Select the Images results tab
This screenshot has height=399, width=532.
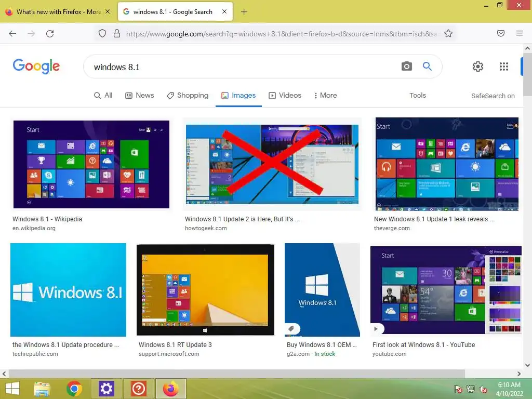pyautogui.click(x=238, y=96)
